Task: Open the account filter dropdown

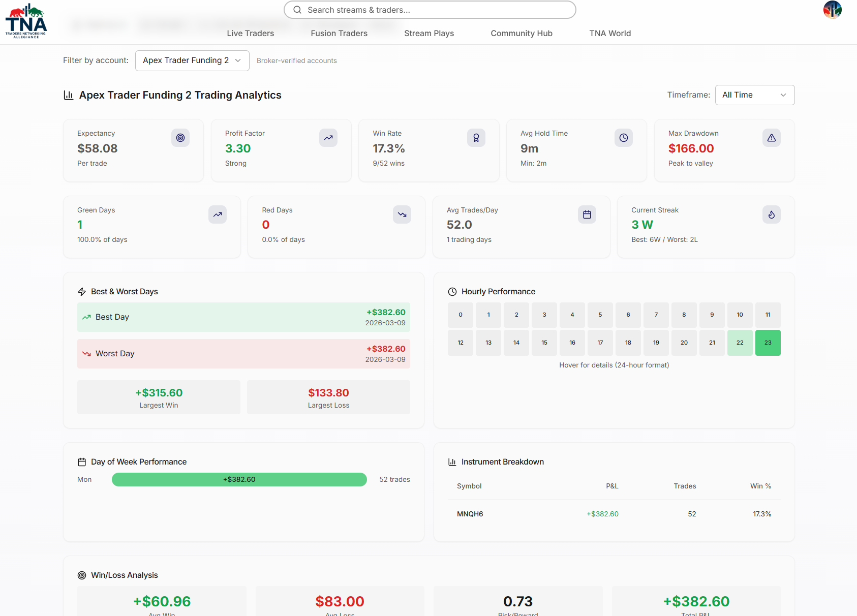Action: click(x=192, y=60)
